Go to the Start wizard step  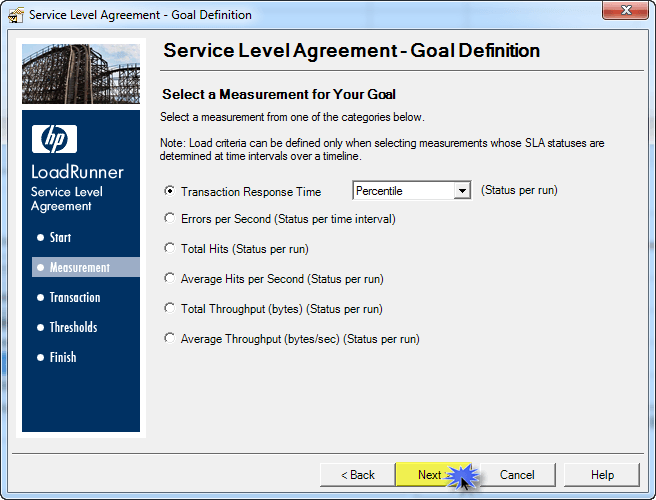[60, 238]
